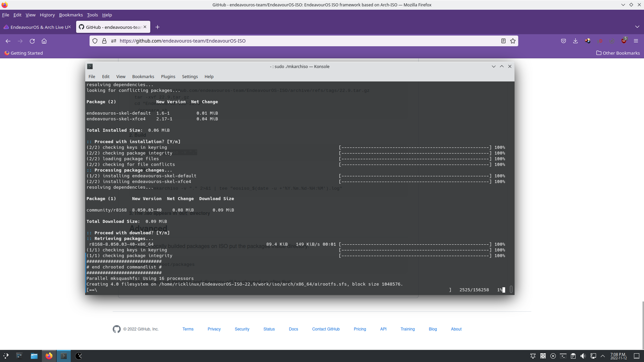Open Konsole Bookmarks menu
The height and width of the screenshot is (362, 644).
(x=143, y=76)
